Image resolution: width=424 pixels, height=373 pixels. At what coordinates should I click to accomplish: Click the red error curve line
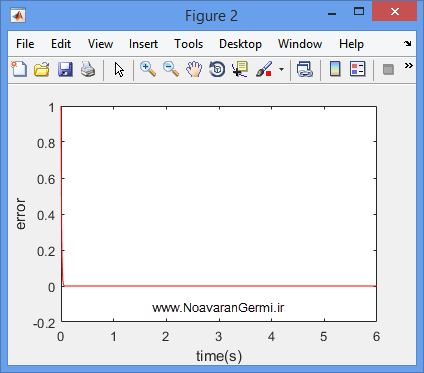[219, 286]
